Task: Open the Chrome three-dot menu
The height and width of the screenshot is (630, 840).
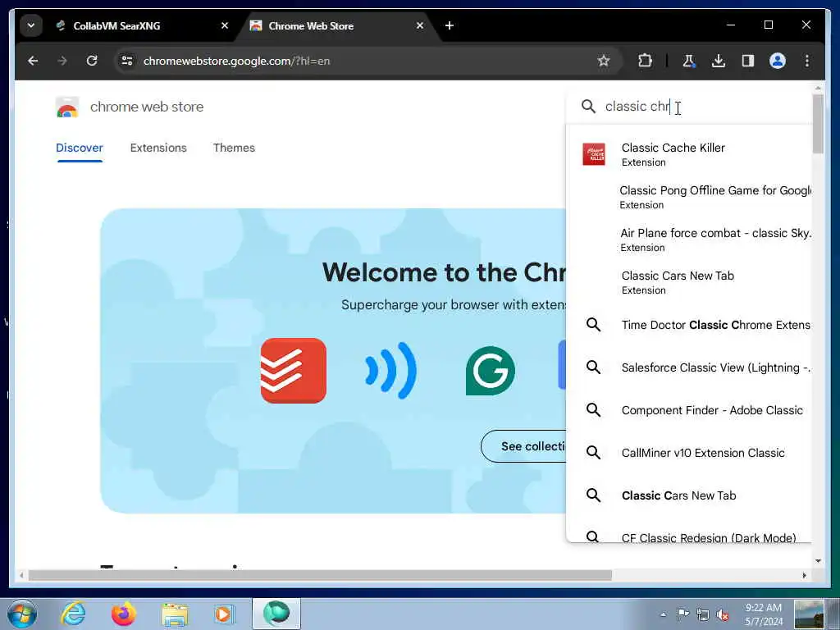Action: pyautogui.click(x=807, y=61)
